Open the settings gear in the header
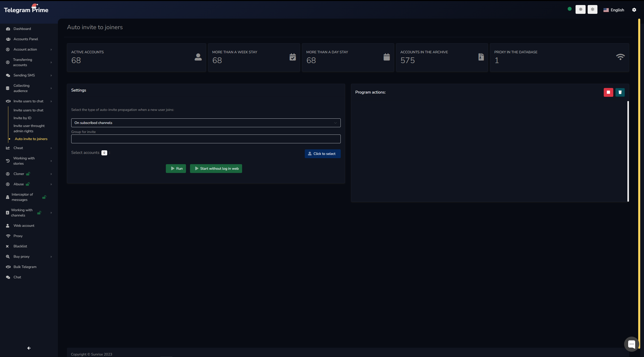 pyautogui.click(x=634, y=10)
